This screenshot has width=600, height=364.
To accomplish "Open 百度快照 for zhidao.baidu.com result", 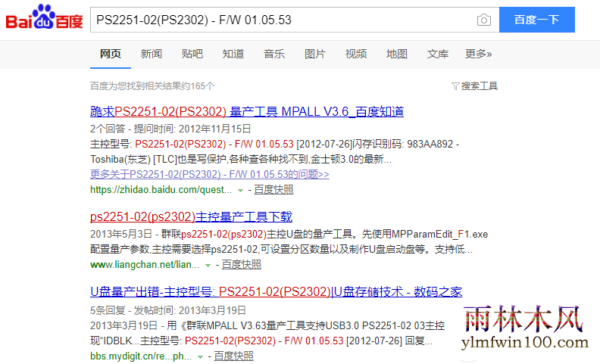I will click(273, 190).
